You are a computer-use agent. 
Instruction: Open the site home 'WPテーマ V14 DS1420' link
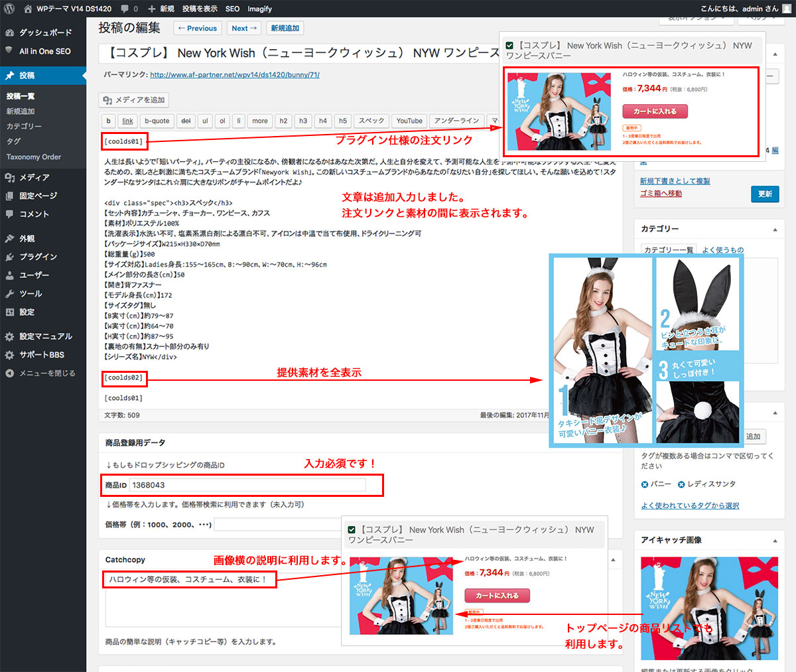68,9
